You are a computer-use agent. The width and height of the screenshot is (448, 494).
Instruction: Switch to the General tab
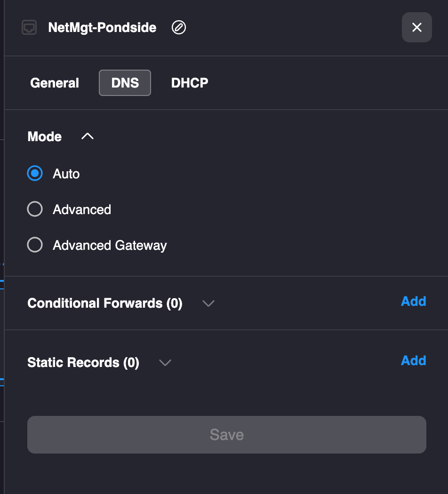(55, 83)
